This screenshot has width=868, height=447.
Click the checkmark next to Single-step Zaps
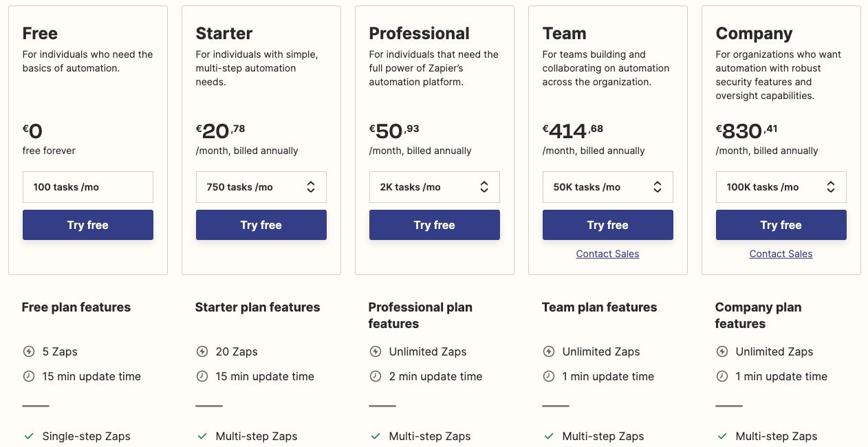[x=29, y=436]
